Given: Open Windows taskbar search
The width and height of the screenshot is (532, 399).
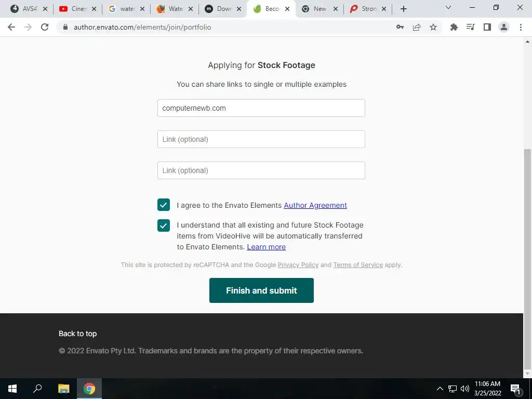Looking at the screenshot, I should coord(37,389).
